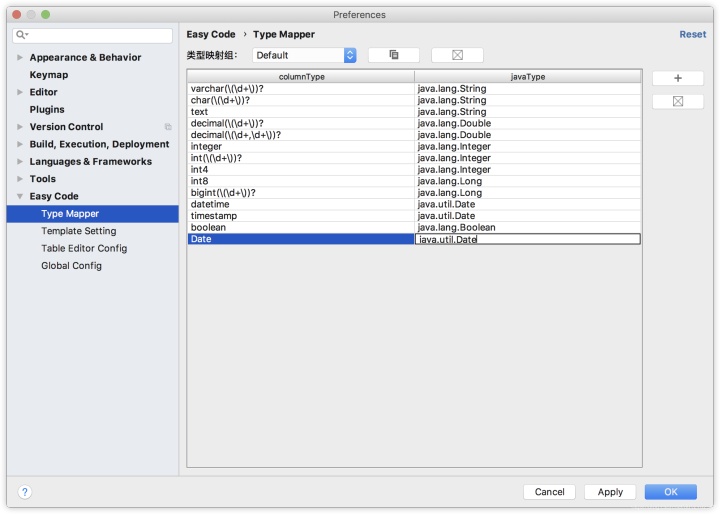Confirm with the OK button
Screen dimensions: 720x514
click(x=670, y=492)
